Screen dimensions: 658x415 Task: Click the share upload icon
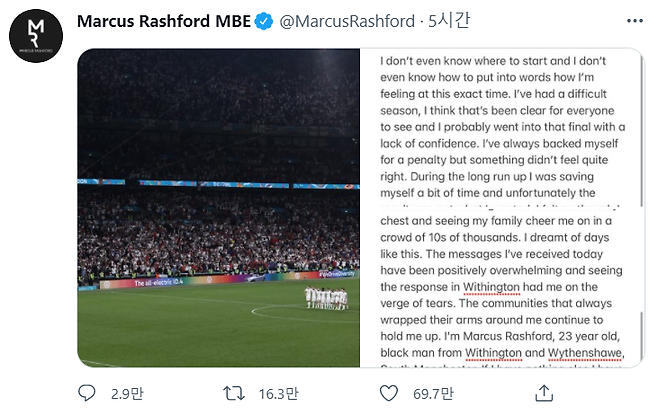pos(544,393)
